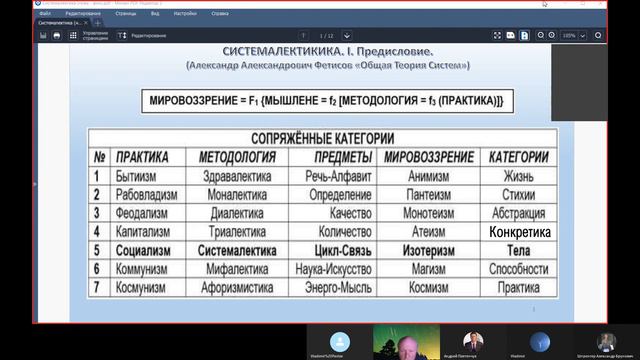Click cell Пантеизм in table
The height and width of the screenshot is (360, 640).
(429, 195)
